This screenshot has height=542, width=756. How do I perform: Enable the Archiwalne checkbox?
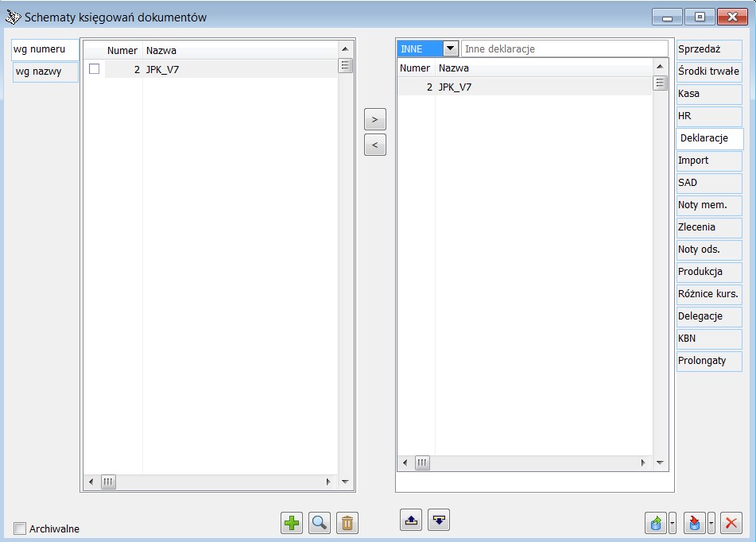point(20,528)
